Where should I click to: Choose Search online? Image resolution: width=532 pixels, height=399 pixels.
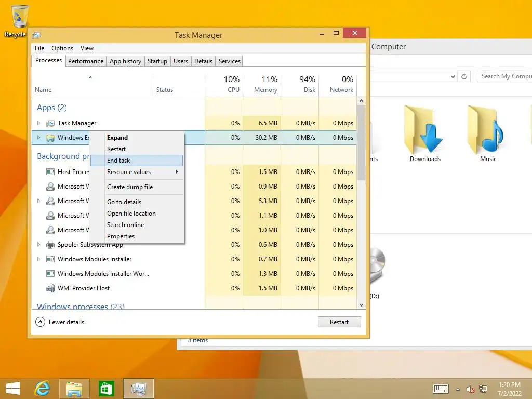pos(137,225)
